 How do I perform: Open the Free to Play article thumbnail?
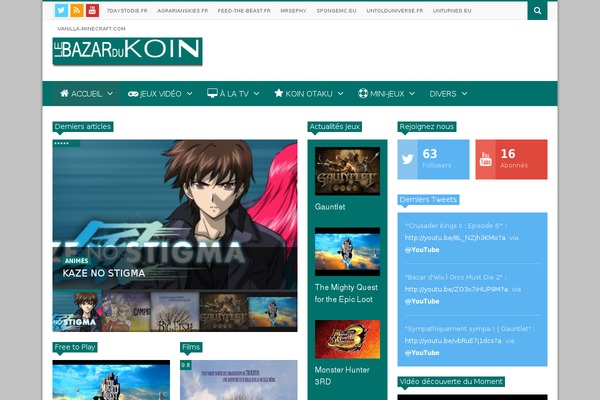tap(111, 380)
